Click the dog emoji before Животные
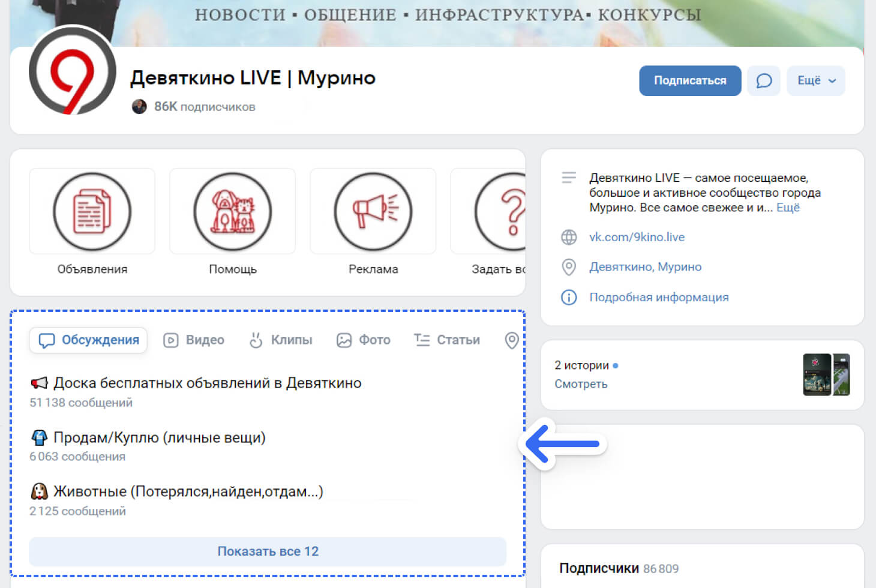This screenshot has height=588, width=876. click(39, 491)
